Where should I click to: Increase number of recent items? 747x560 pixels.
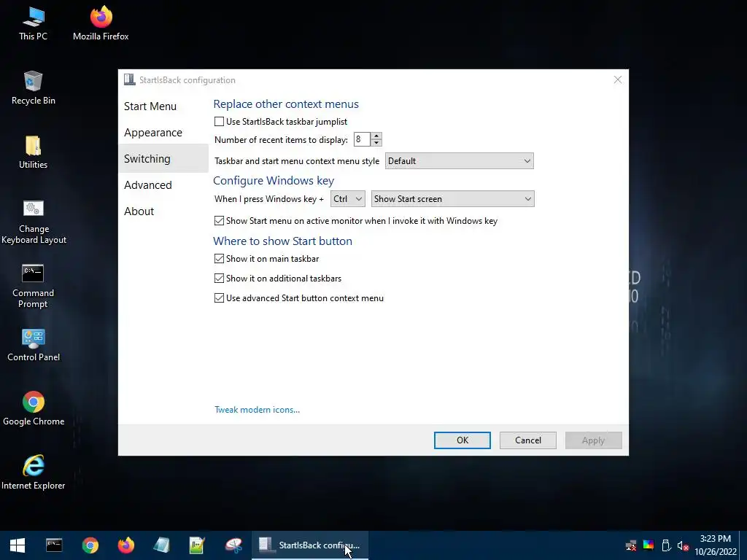pyautogui.click(x=376, y=136)
